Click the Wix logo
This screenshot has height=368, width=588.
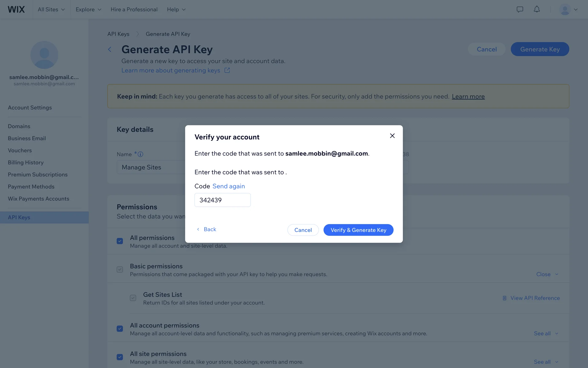pyautogui.click(x=16, y=10)
